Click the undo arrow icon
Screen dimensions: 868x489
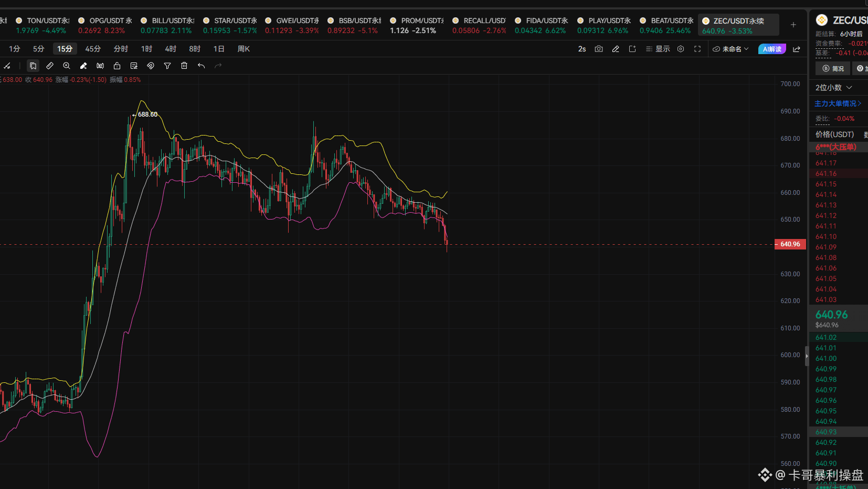click(201, 66)
